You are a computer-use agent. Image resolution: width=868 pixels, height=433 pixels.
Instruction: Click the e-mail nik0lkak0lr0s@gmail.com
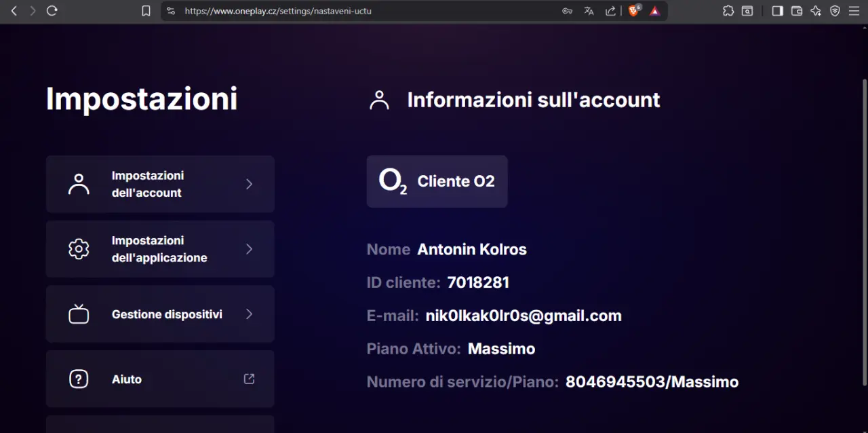(524, 316)
